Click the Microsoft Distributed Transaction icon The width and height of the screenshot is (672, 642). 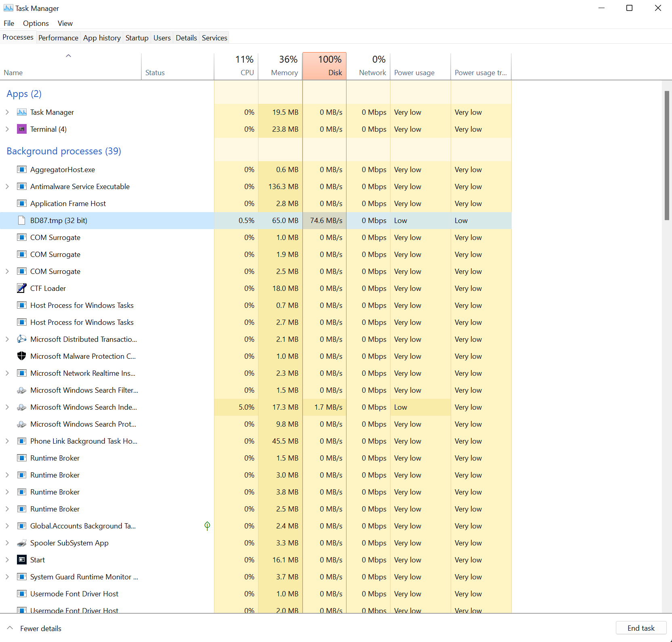click(22, 339)
